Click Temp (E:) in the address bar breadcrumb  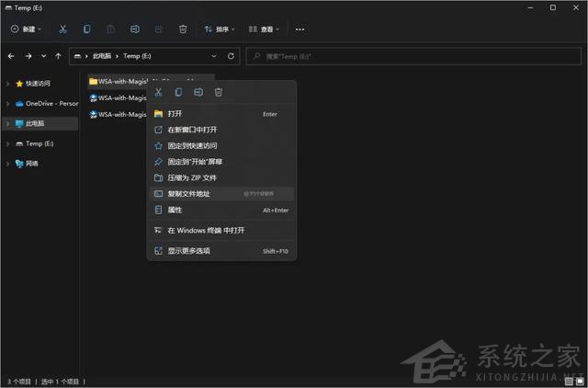point(137,56)
